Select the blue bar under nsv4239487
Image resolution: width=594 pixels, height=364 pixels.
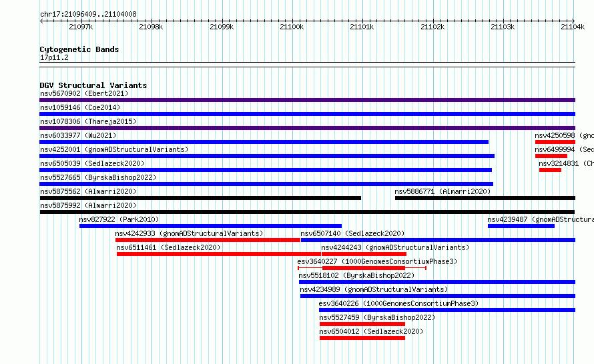point(521,226)
